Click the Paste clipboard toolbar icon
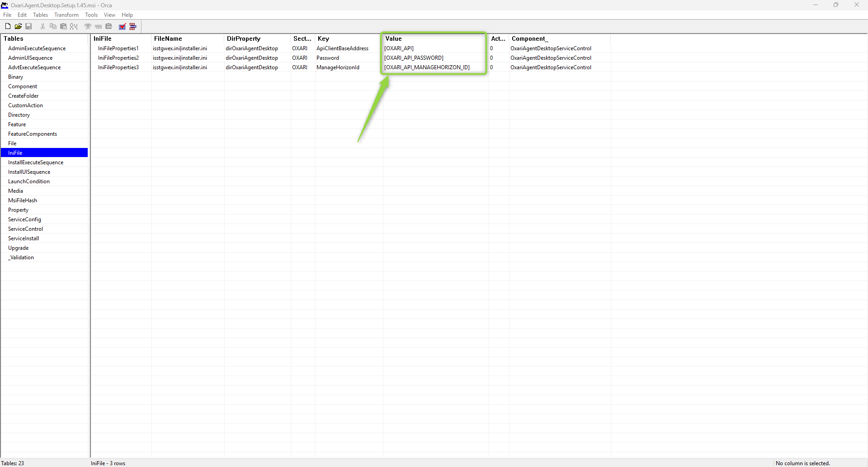868x467 pixels. pyautogui.click(x=63, y=26)
